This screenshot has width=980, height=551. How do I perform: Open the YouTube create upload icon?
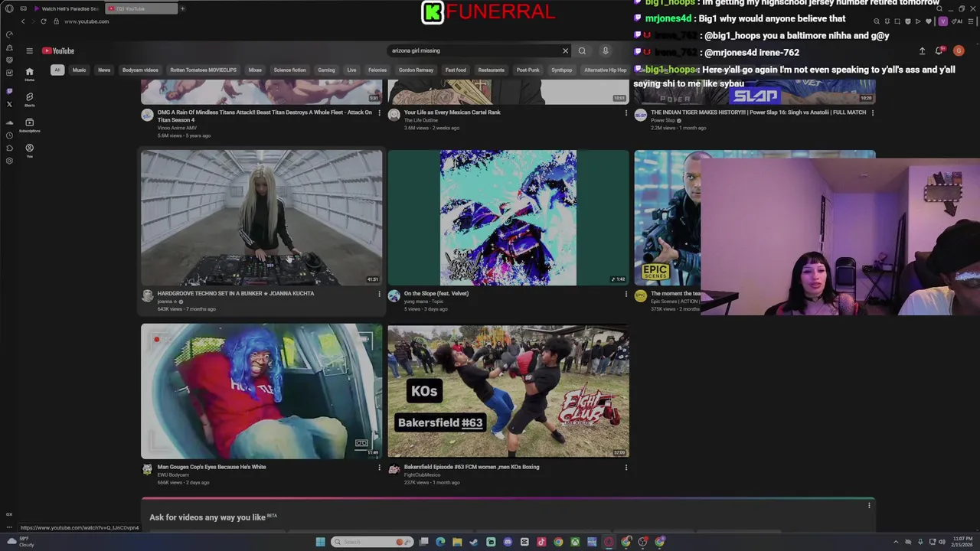[922, 51]
